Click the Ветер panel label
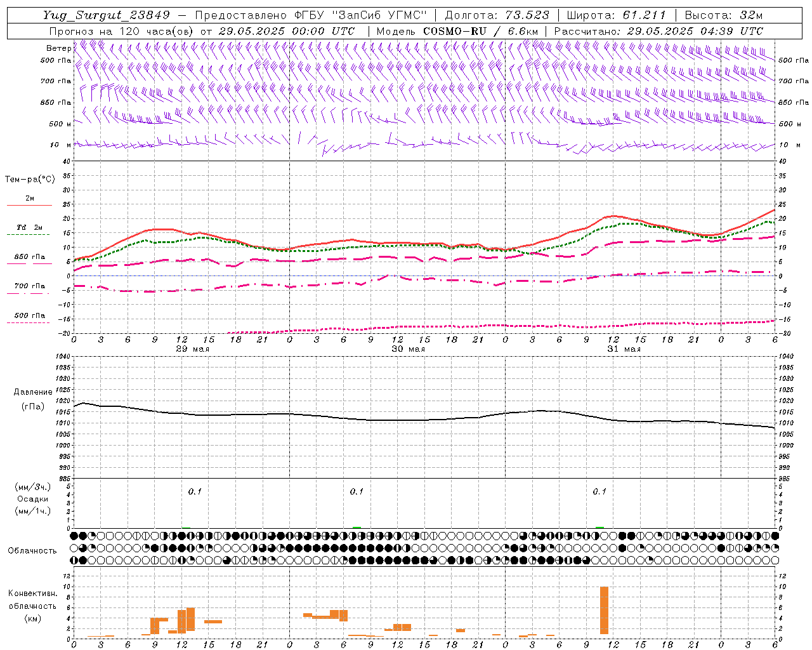812x650 pixels. pos(58,48)
